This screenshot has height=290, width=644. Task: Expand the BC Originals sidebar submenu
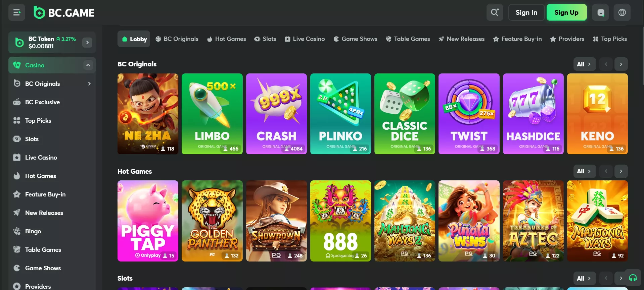[89, 84]
